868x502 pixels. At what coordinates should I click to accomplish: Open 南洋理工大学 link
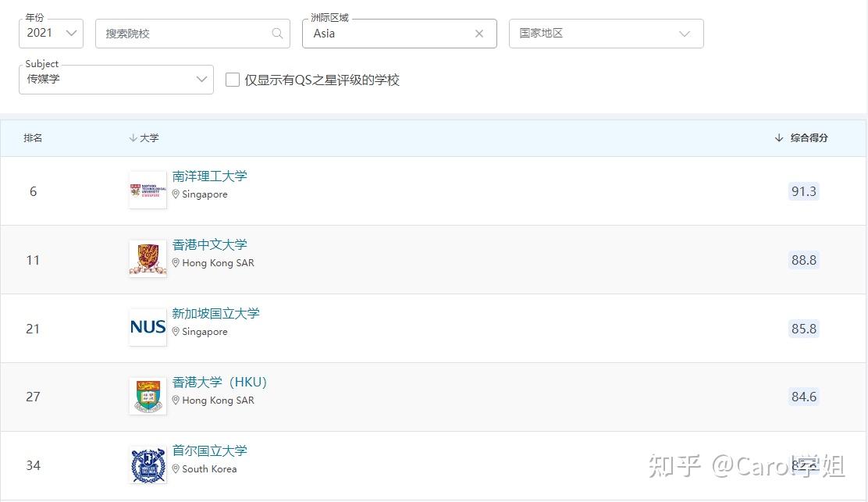point(209,176)
